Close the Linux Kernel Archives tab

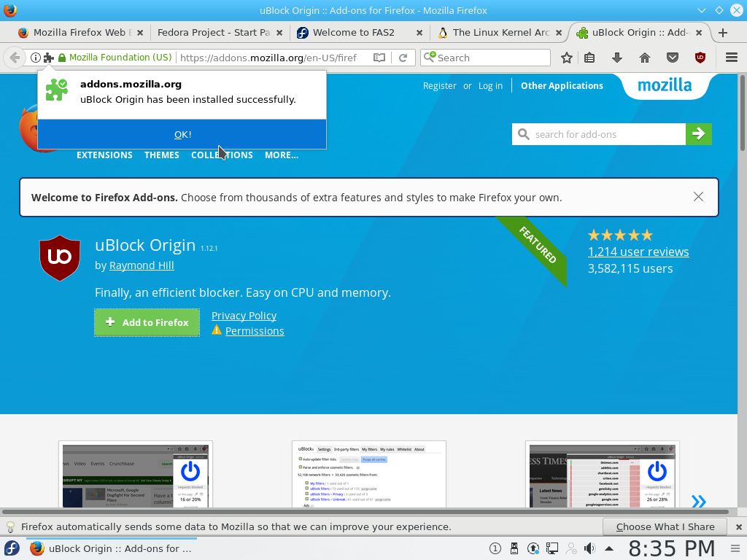(559, 33)
